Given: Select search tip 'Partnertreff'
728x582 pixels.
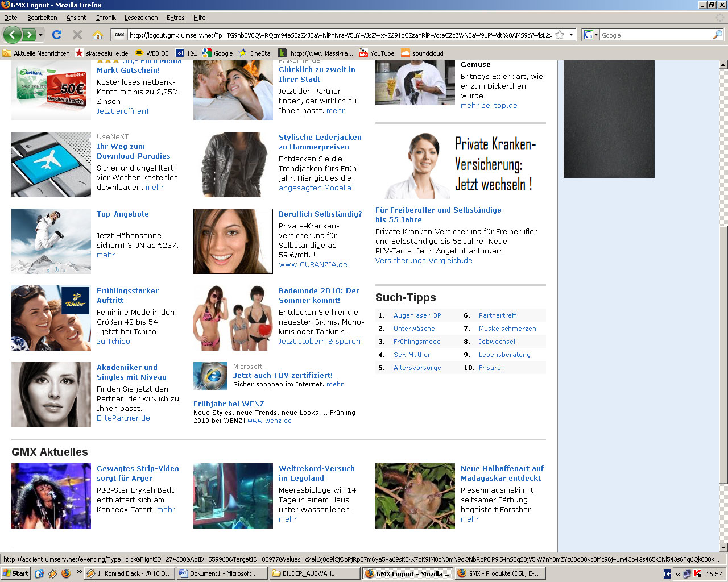Looking at the screenshot, I should pyautogui.click(x=497, y=315).
